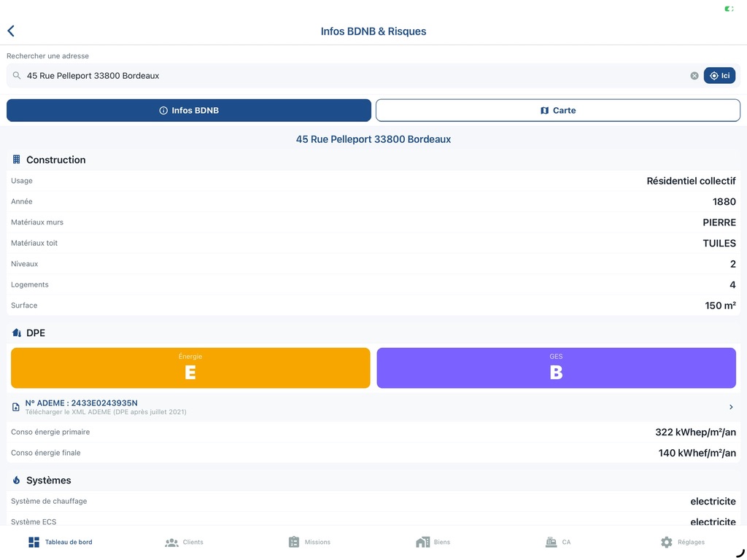Open the Biens section
This screenshot has height=560, width=747.
pos(433,542)
